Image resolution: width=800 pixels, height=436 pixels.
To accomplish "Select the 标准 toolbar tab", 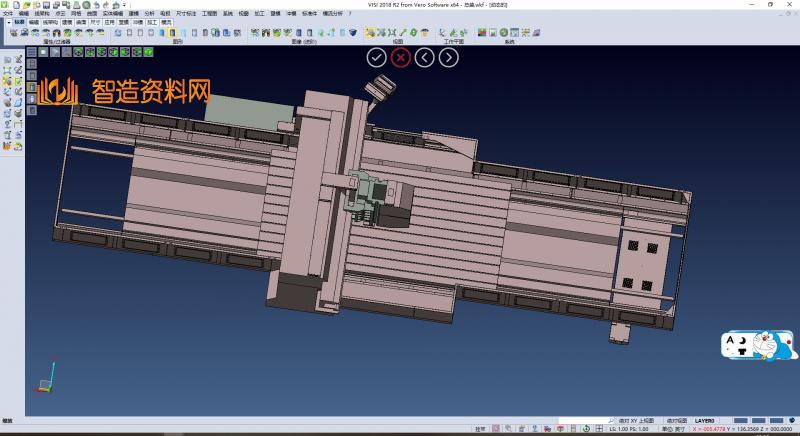I will pos(18,21).
